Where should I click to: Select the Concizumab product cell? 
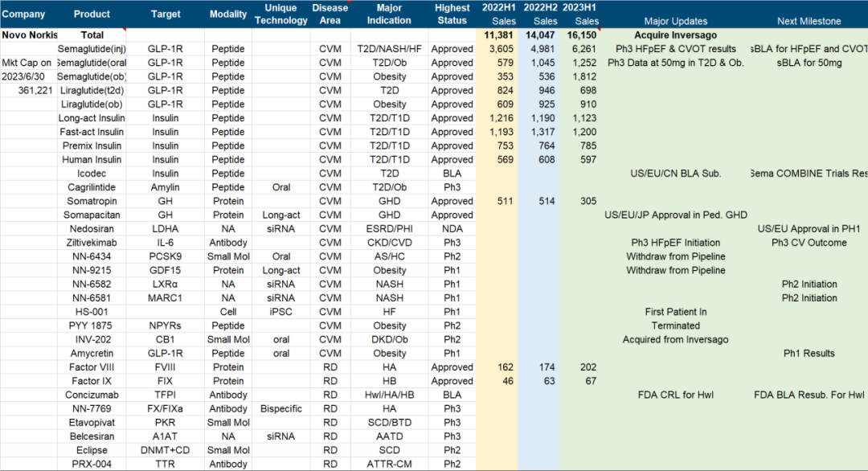92,395
